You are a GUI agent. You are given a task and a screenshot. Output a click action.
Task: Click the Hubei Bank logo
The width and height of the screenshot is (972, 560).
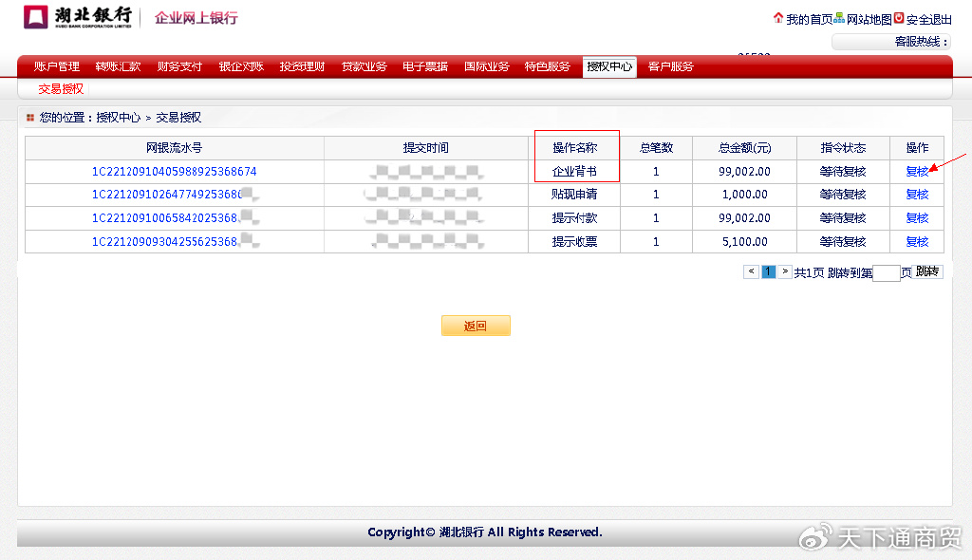pos(78,17)
